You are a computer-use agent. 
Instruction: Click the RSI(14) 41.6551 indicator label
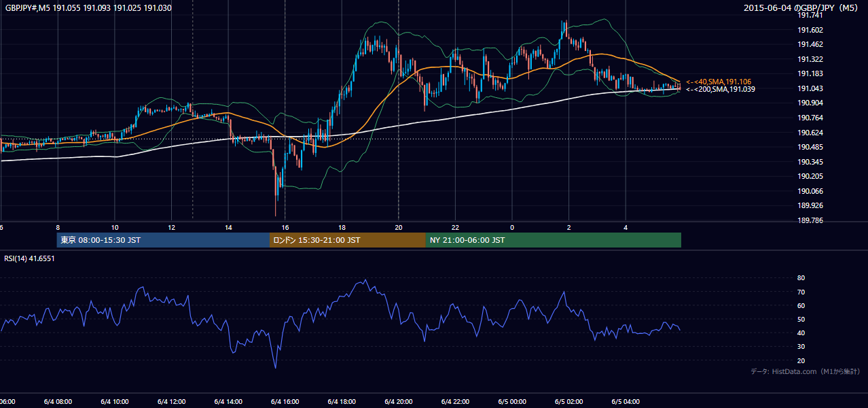(x=30, y=259)
